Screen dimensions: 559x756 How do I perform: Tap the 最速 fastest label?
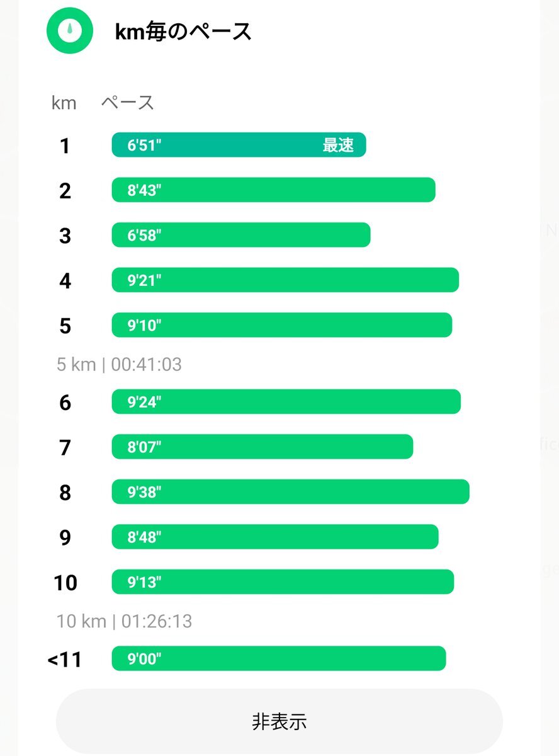pyautogui.click(x=338, y=146)
